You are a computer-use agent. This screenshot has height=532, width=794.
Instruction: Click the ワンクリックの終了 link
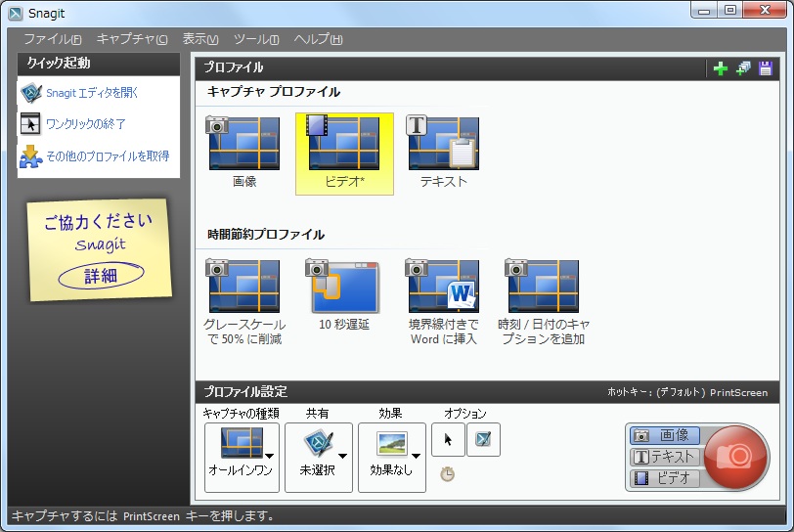coord(86,124)
